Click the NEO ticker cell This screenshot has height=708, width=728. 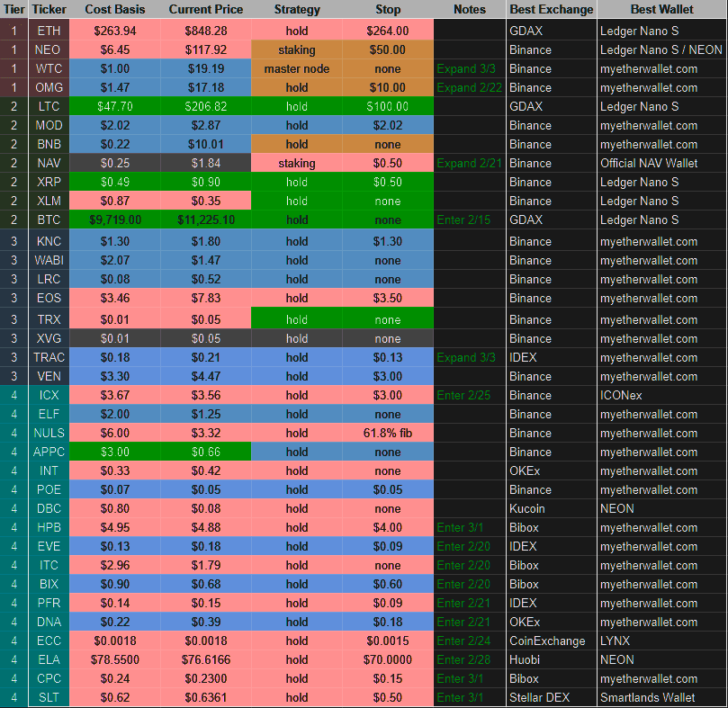49,49
